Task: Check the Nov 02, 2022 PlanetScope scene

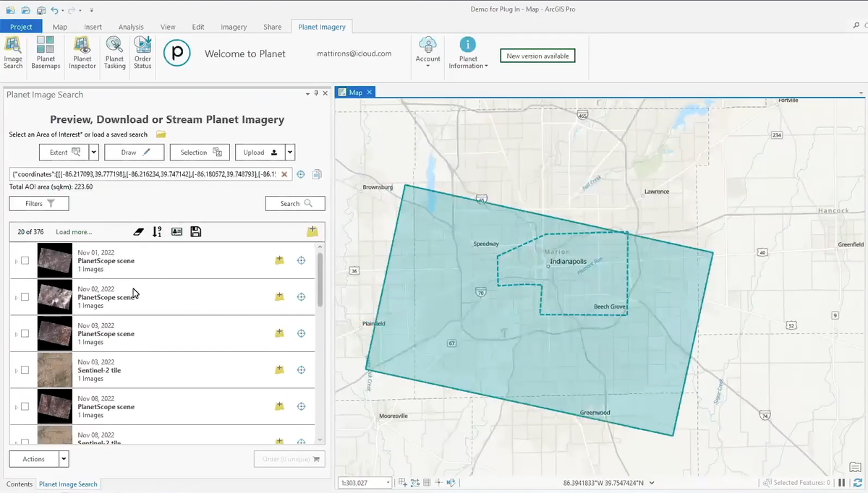Action: (x=25, y=297)
